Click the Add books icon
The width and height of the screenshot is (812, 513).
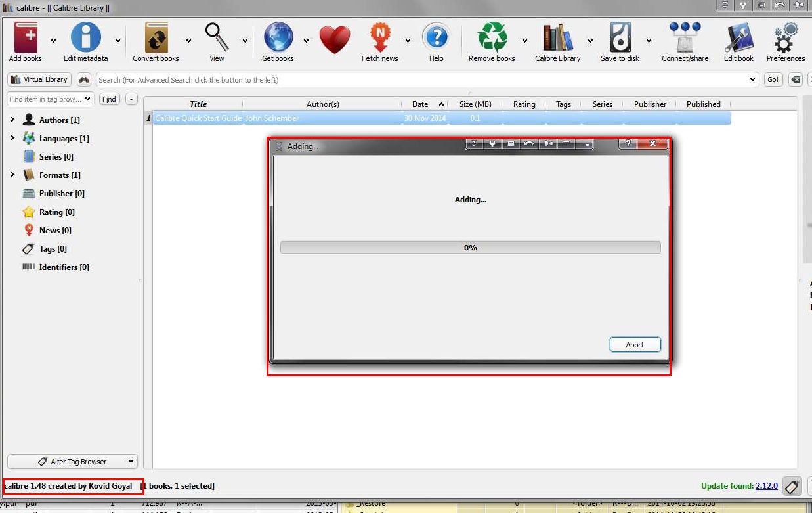pos(26,37)
